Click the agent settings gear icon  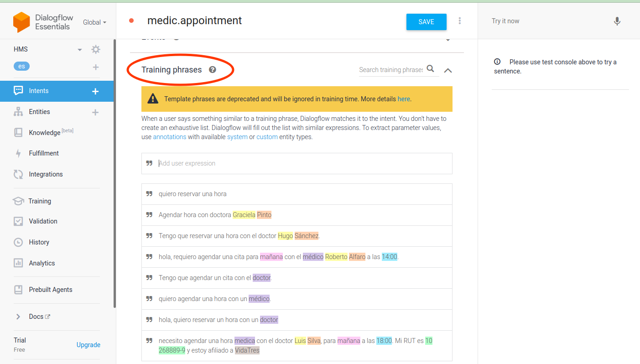95,49
